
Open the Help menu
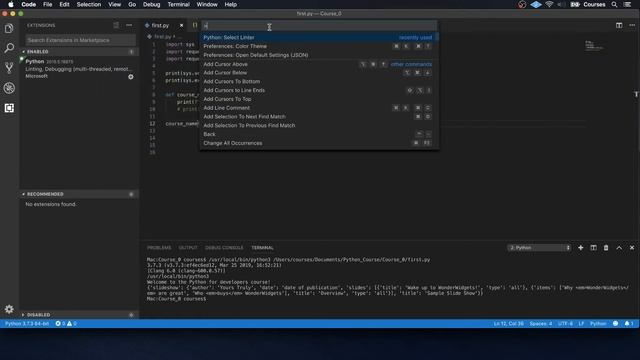231,4
